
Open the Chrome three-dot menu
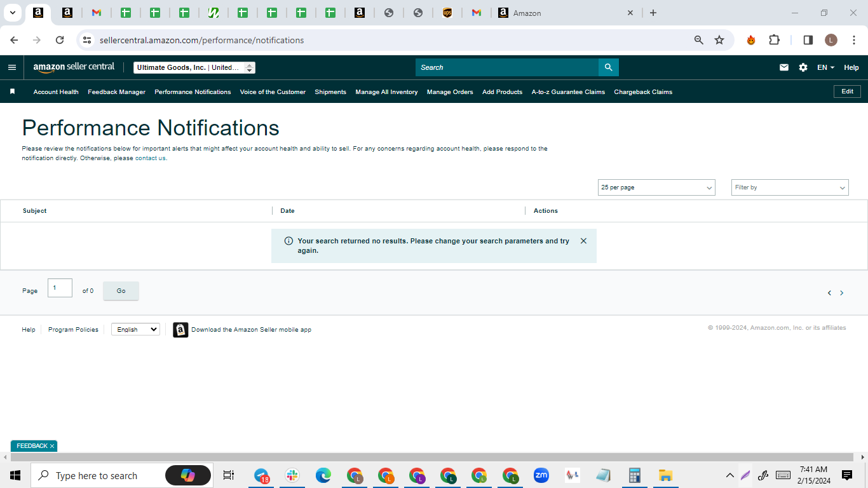[854, 40]
